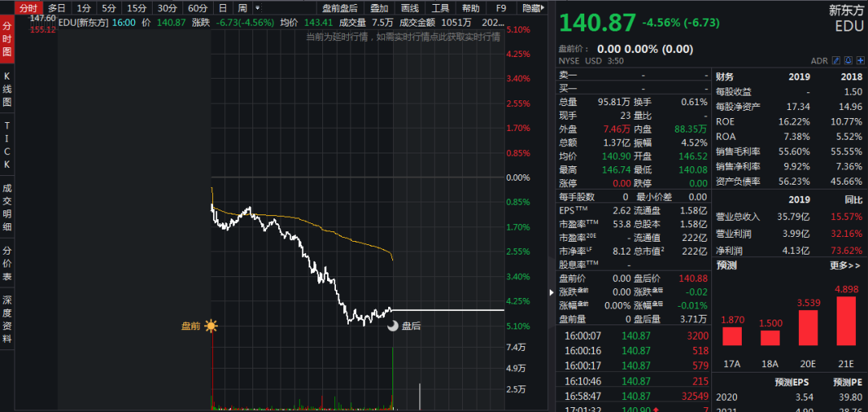868x412 pixels.
Task: Click the 最高 value 146.74
Action: [x=615, y=169]
